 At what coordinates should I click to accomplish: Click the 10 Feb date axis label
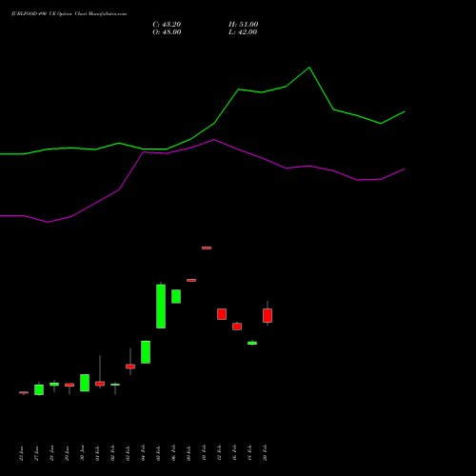pyautogui.click(x=204, y=453)
